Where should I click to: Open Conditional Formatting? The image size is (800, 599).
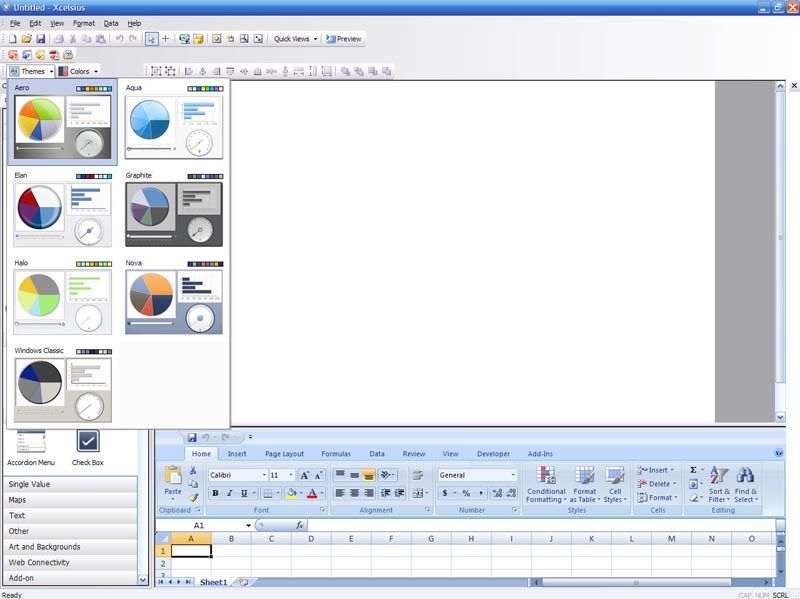(x=546, y=484)
